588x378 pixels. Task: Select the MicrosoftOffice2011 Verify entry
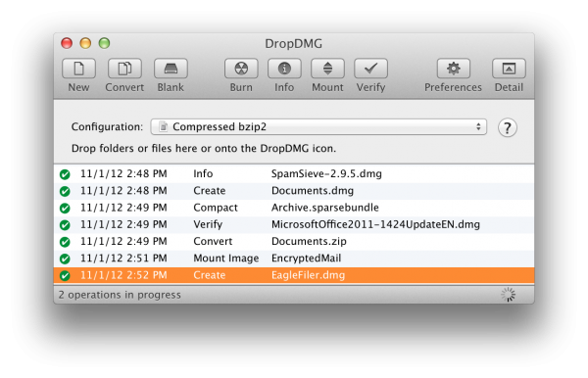pos(294,224)
